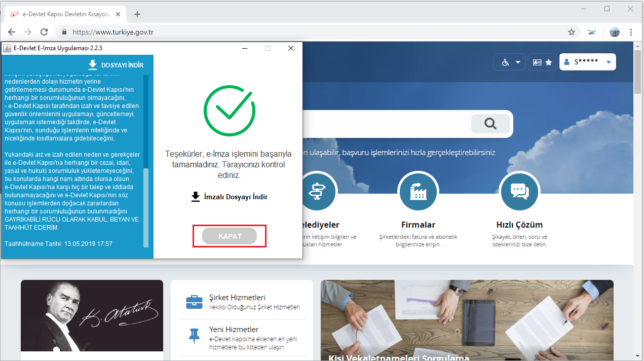Screen dimensions: 644x361
Task: Open the Hızlı Çözüm chat icon
Action: click(x=519, y=192)
